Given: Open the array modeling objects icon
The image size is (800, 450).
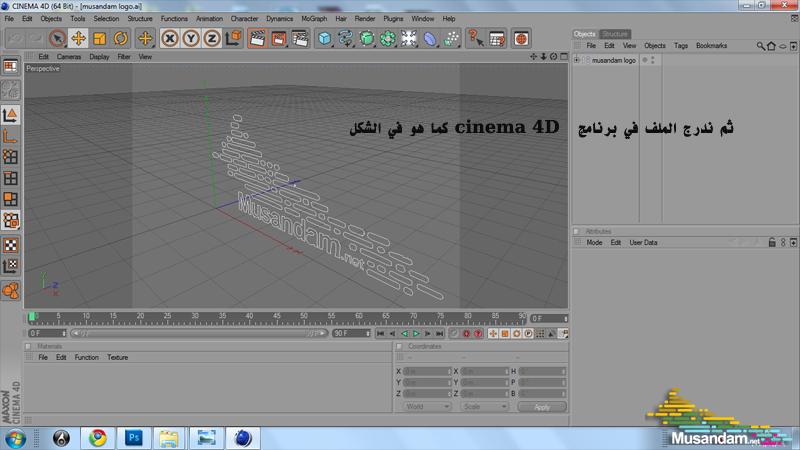Looking at the screenshot, I should tap(388, 38).
